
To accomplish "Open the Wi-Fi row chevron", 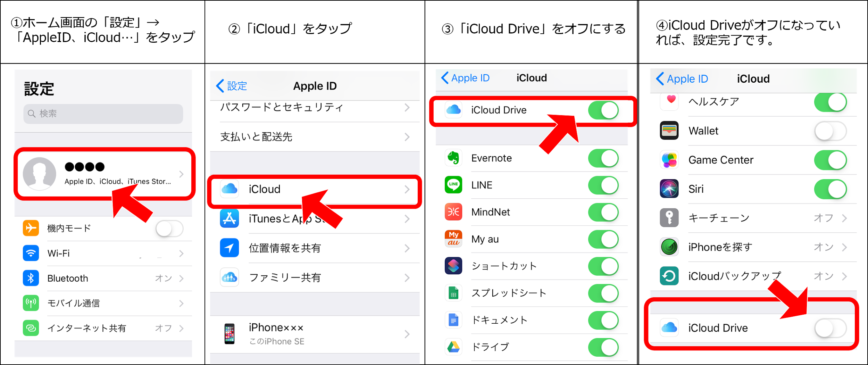I will tap(182, 254).
